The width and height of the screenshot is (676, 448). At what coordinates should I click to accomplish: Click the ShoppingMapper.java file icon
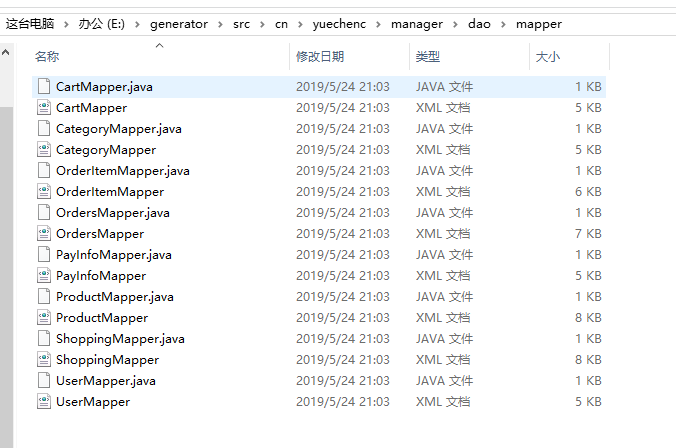tap(44, 338)
